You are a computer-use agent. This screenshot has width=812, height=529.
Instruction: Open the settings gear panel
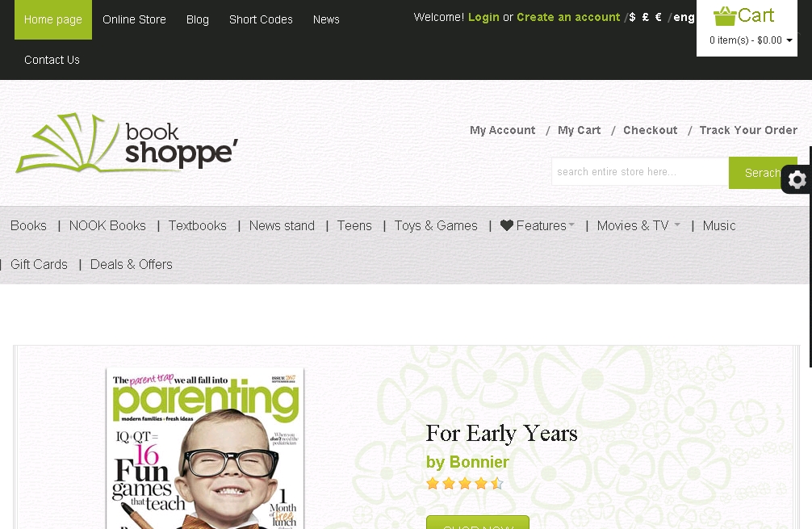tap(797, 180)
